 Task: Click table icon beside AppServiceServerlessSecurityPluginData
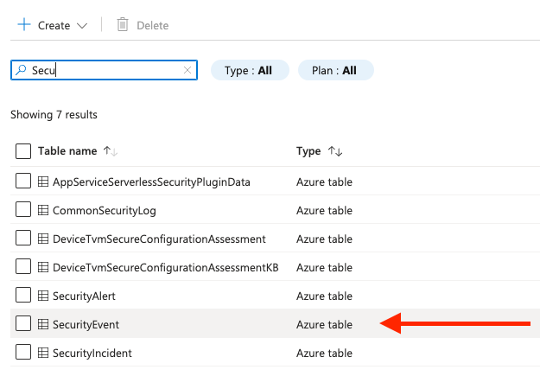coord(43,181)
